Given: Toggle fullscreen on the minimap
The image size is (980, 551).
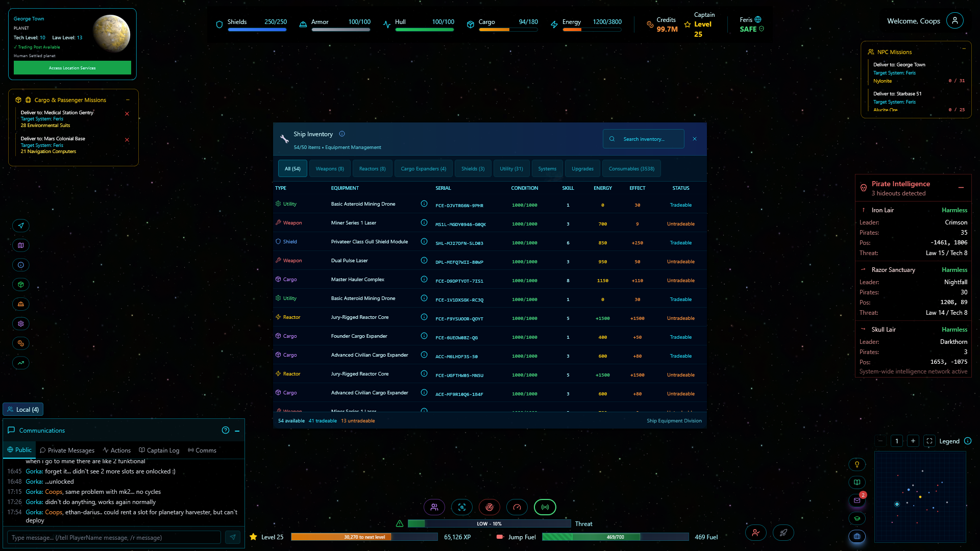Looking at the screenshot, I should tap(929, 441).
